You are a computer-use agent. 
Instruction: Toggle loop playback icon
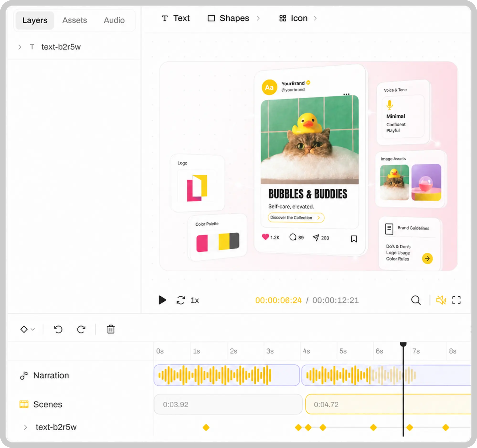point(181,300)
